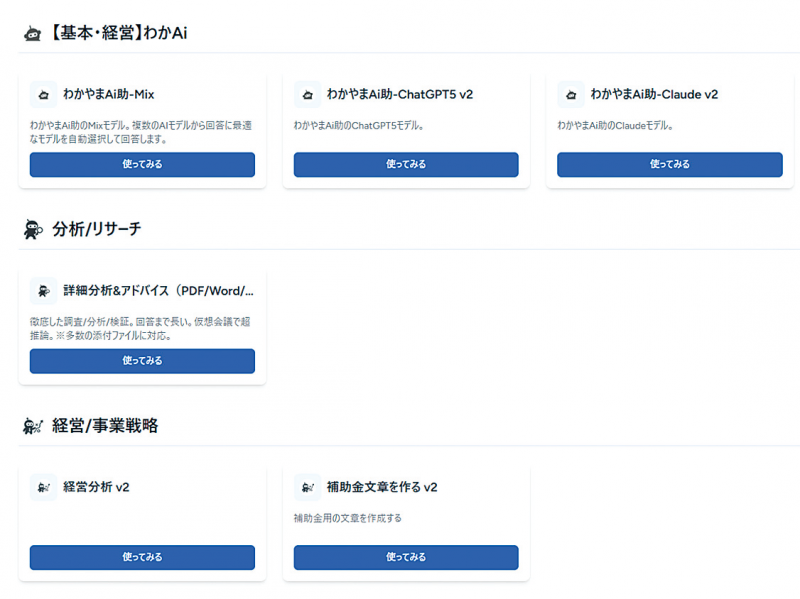
Task: Launch わかやまAi助-Claude v2 with 使ってみる
Action: (670, 164)
